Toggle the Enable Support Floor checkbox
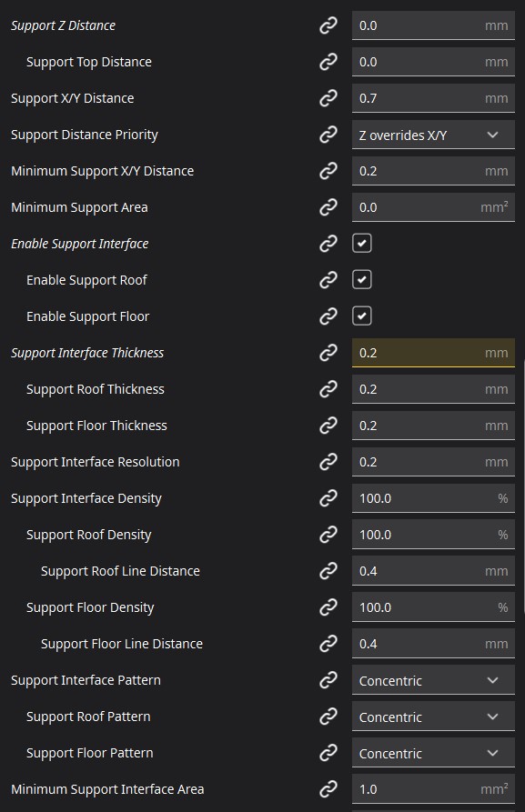This screenshot has height=812, width=525. point(361,316)
